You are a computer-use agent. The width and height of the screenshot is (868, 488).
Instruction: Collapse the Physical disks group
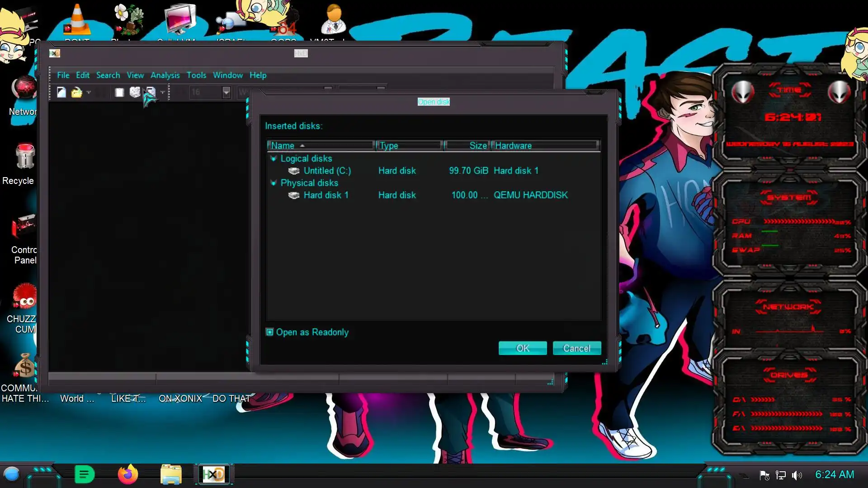[273, 183]
